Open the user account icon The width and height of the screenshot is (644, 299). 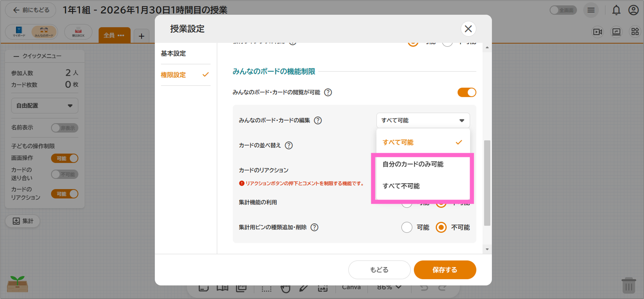[x=633, y=10]
